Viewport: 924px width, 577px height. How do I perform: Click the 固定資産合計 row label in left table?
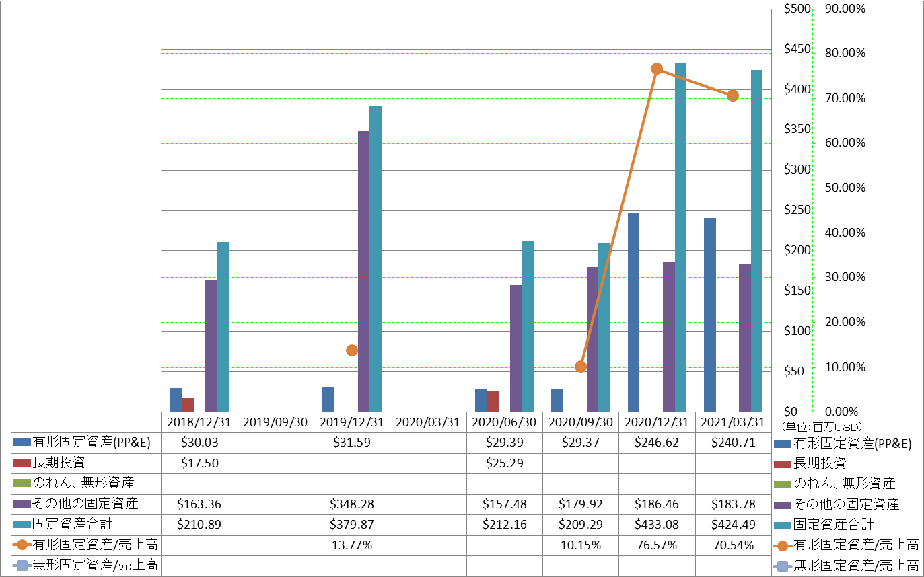(72, 525)
